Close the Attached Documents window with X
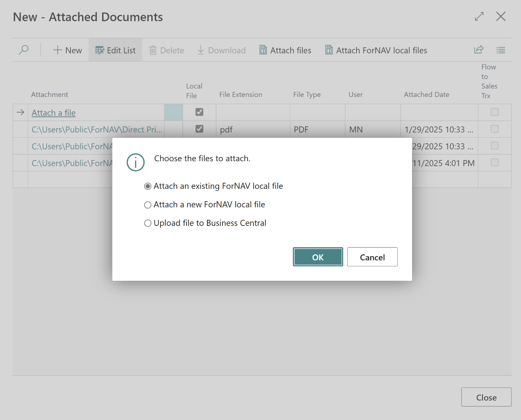 [x=501, y=16]
